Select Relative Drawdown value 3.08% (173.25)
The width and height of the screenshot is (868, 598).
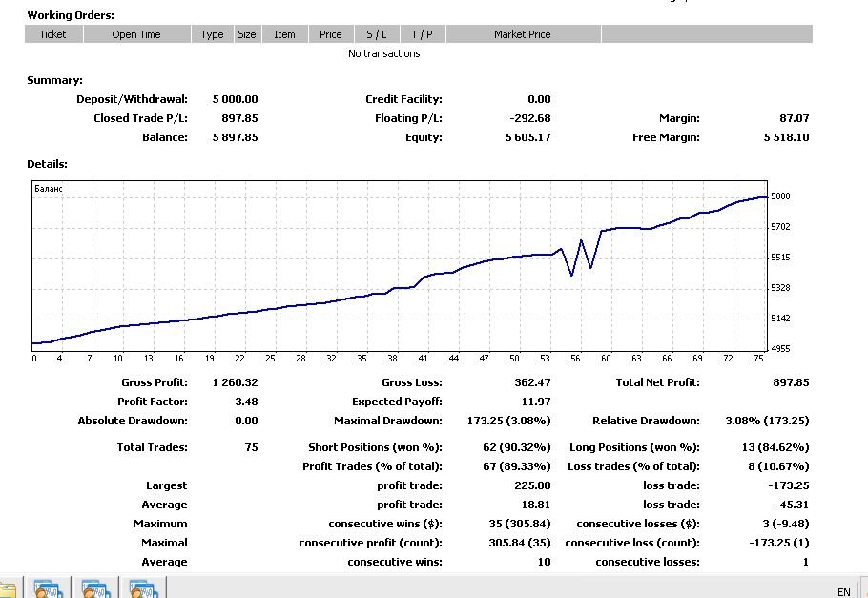(x=767, y=421)
